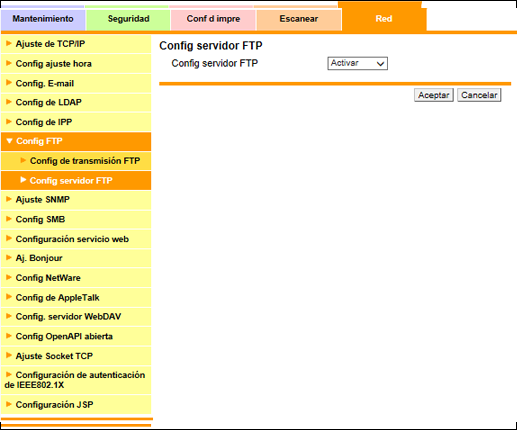This screenshot has height=430, width=517.
Task: Click the arrow icon beside Aj. Bonjour
Action: click(9, 258)
